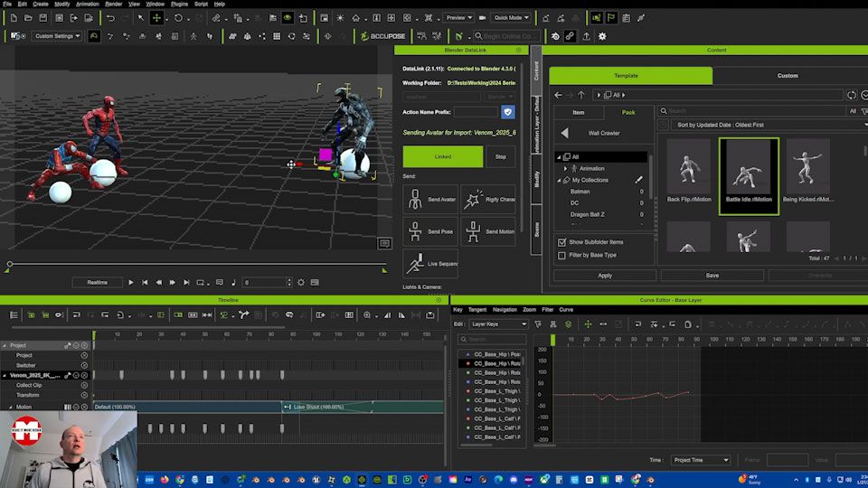
Task: Click the Rigify Character icon
Action: coord(473,199)
